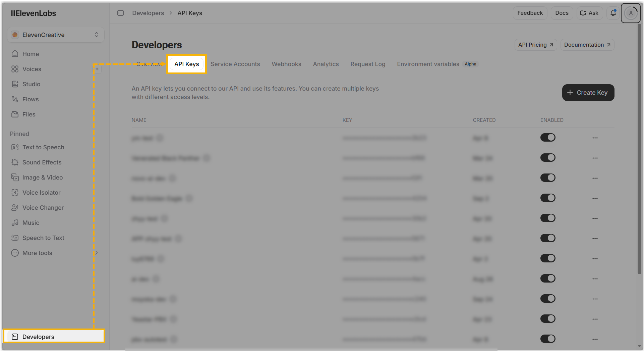This screenshot has height=351, width=644.
Task: Click the Developers breadcrumb
Action: [148, 13]
